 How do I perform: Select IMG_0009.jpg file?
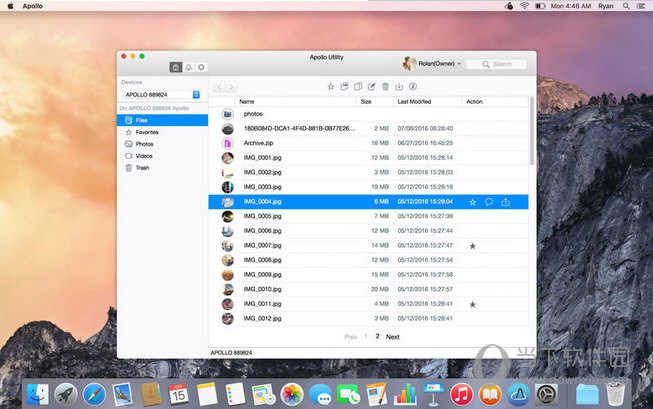(369, 274)
